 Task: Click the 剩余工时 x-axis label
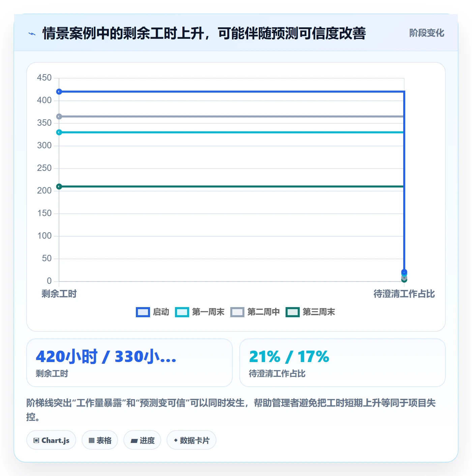click(59, 294)
